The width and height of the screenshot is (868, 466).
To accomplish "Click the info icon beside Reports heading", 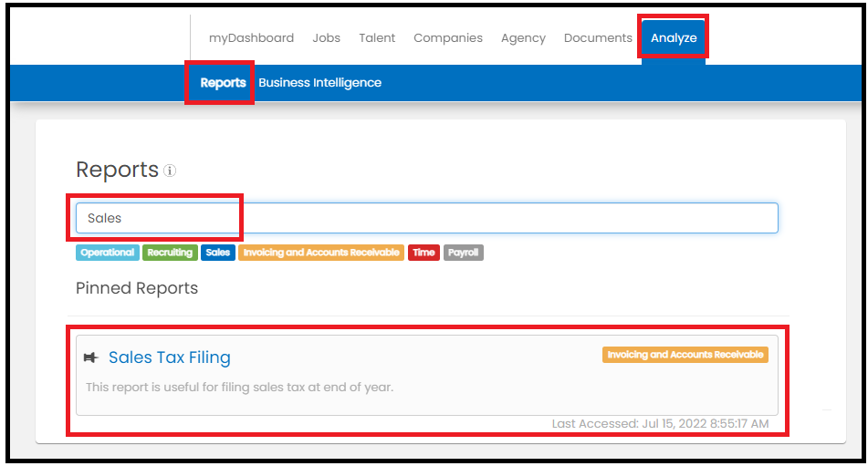I will [x=170, y=171].
